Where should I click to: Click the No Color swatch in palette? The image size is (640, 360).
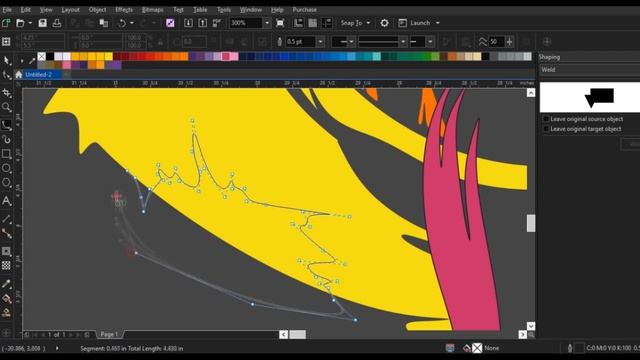(x=42, y=56)
